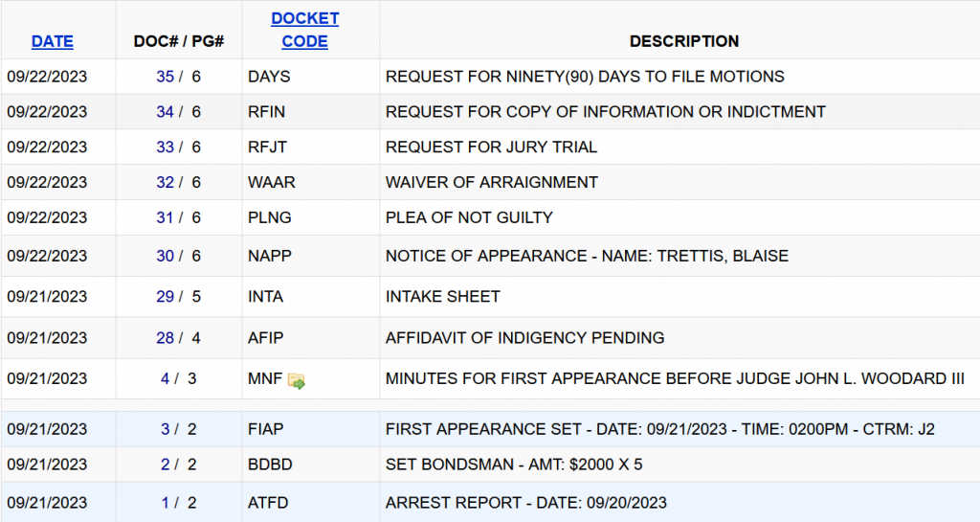Open document number 32 link

(x=165, y=182)
